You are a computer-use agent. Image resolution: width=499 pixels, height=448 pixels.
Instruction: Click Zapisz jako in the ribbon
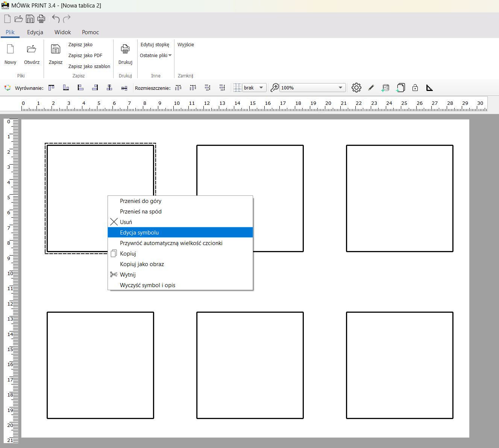[x=80, y=44]
